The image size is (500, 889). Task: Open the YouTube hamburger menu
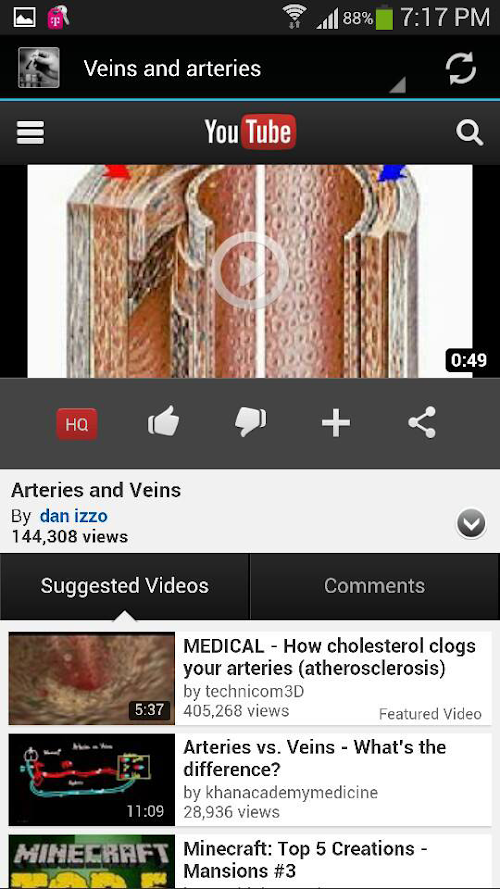coord(31,133)
